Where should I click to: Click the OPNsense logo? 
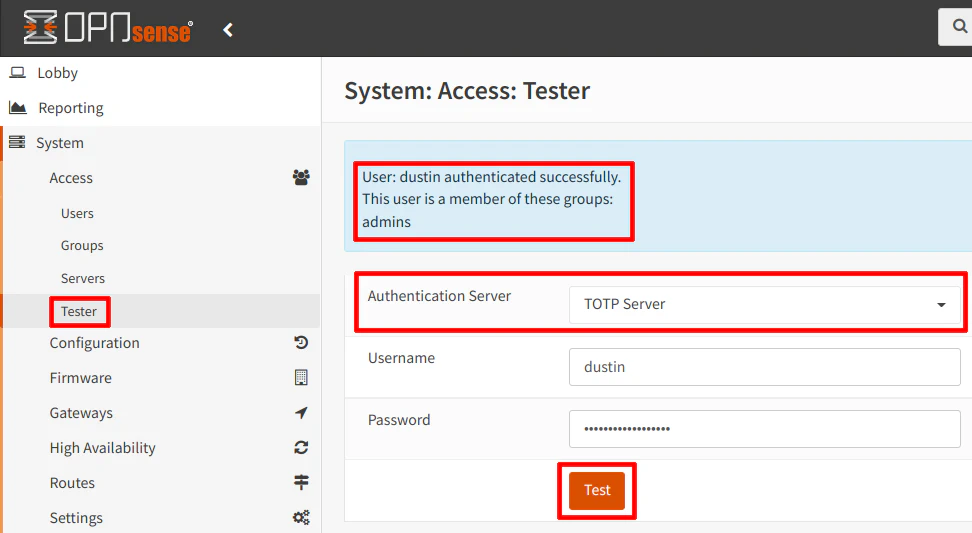coord(108,28)
